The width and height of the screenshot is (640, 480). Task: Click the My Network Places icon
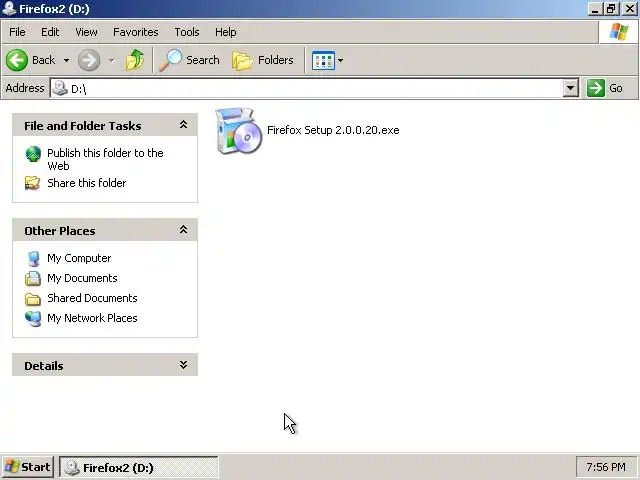(33, 319)
